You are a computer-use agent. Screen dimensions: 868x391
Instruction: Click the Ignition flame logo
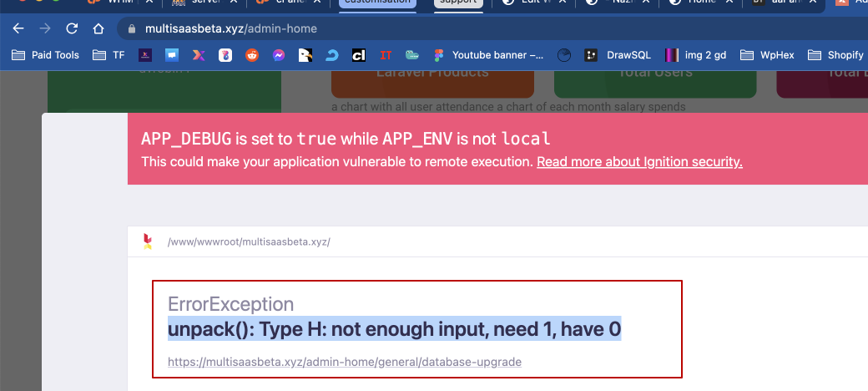point(147,241)
